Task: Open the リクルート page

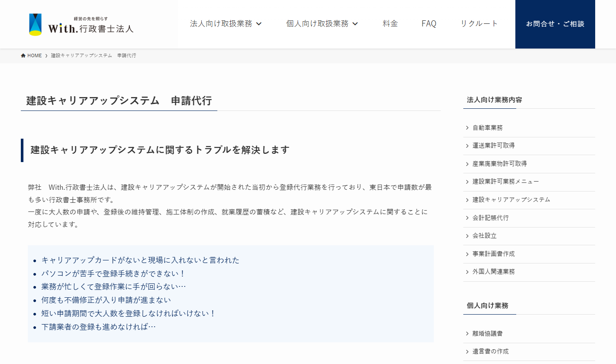Action: (478, 24)
